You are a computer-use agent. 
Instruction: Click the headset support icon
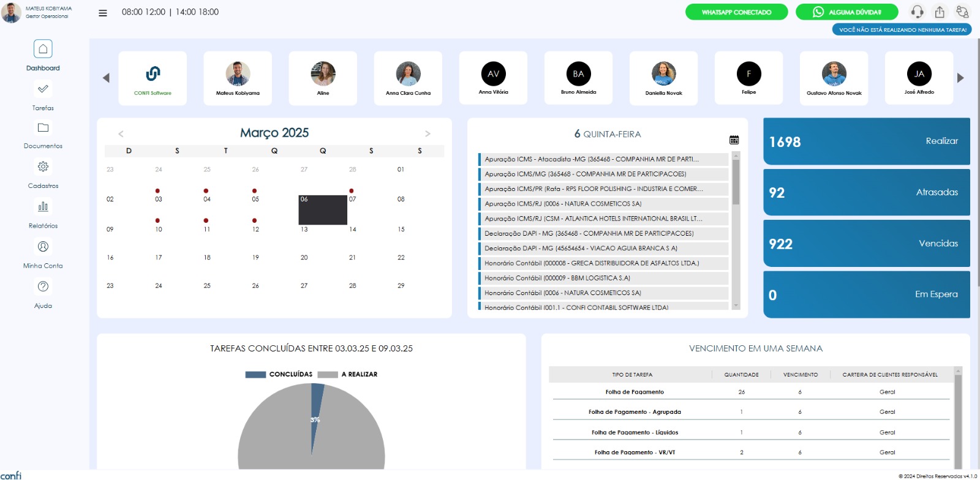pyautogui.click(x=917, y=12)
